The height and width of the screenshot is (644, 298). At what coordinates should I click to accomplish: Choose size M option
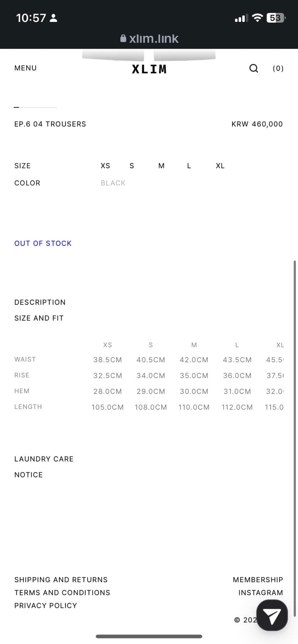coord(161,166)
